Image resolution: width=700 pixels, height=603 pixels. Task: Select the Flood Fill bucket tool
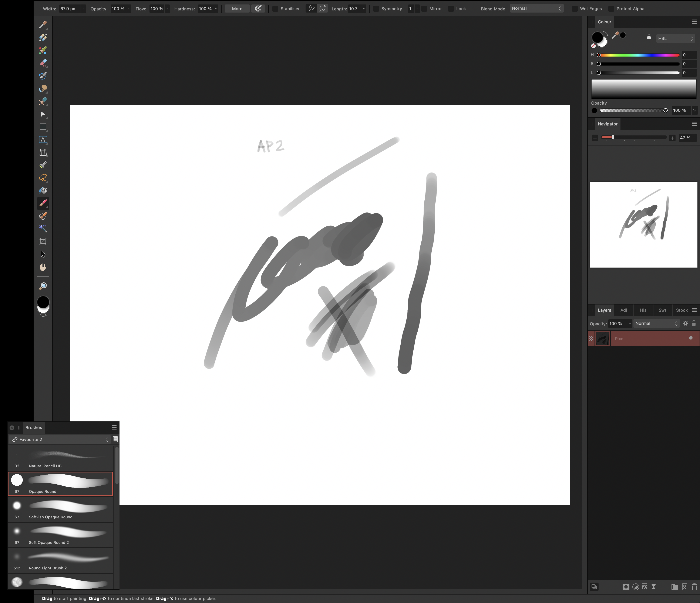pyautogui.click(x=43, y=191)
